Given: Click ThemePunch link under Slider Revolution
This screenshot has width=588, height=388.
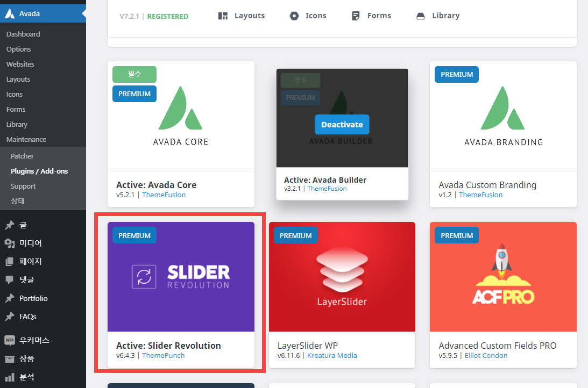Looking at the screenshot, I should [x=163, y=355].
